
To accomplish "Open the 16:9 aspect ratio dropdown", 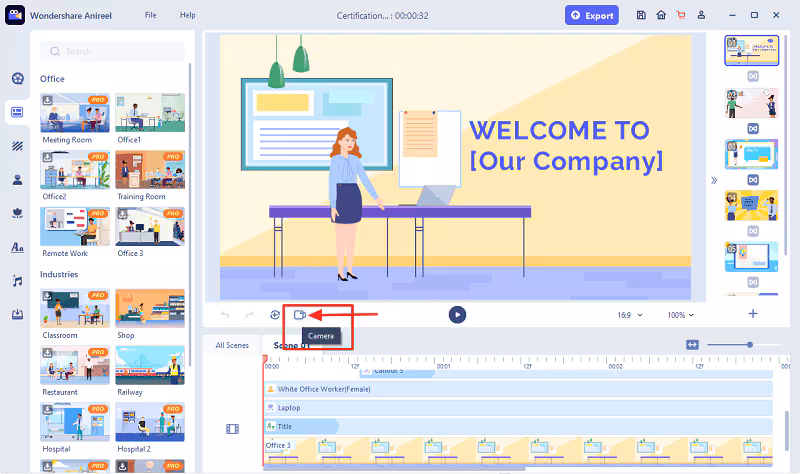I will coord(630,315).
